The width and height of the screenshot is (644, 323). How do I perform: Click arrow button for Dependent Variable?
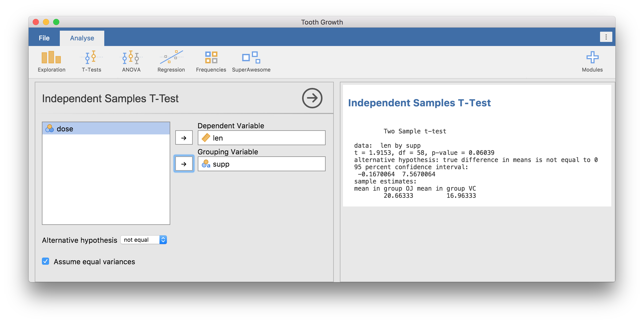tap(184, 138)
